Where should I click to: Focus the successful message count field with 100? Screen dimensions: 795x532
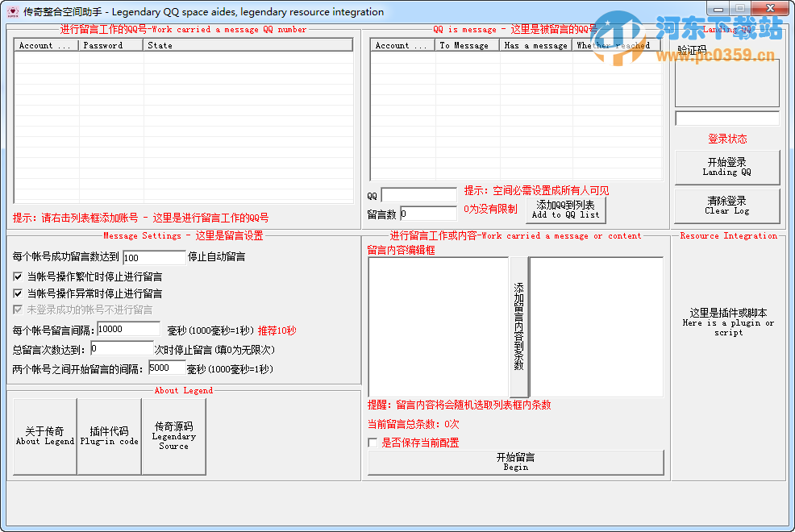[x=154, y=257]
